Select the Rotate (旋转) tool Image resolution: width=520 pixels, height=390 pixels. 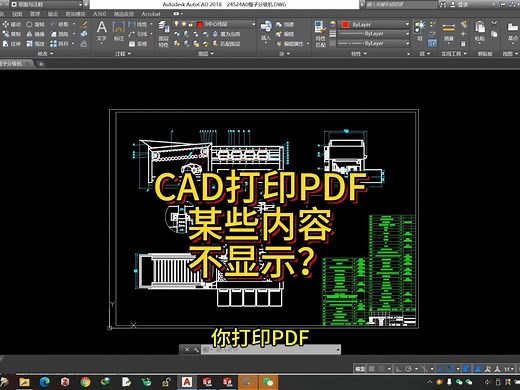pyautogui.click(x=35, y=24)
